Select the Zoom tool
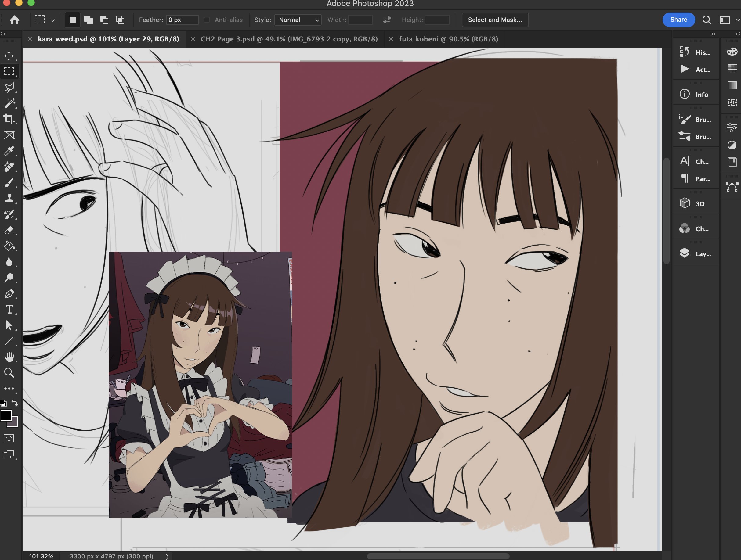 [9, 373]
